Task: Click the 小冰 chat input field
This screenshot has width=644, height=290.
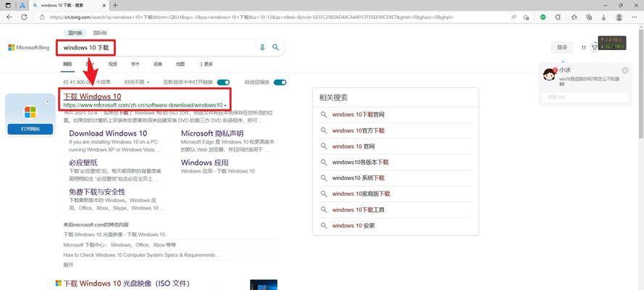Action: (585, 97)
